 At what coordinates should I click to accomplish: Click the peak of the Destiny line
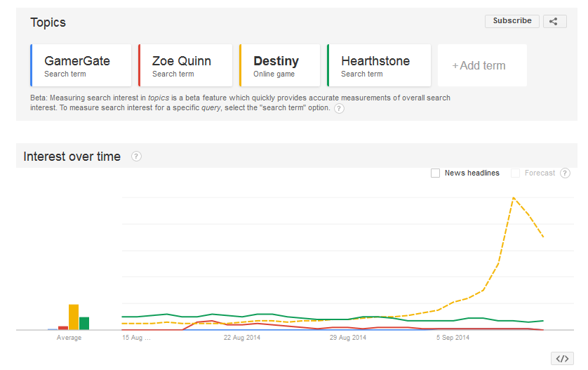pyautogui.click(x=514, y=197)
